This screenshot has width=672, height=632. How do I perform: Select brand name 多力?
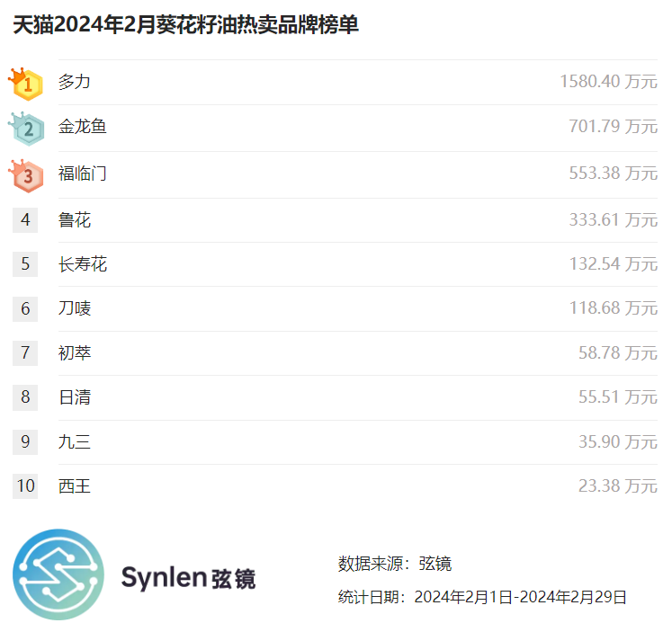pos(75,82)
